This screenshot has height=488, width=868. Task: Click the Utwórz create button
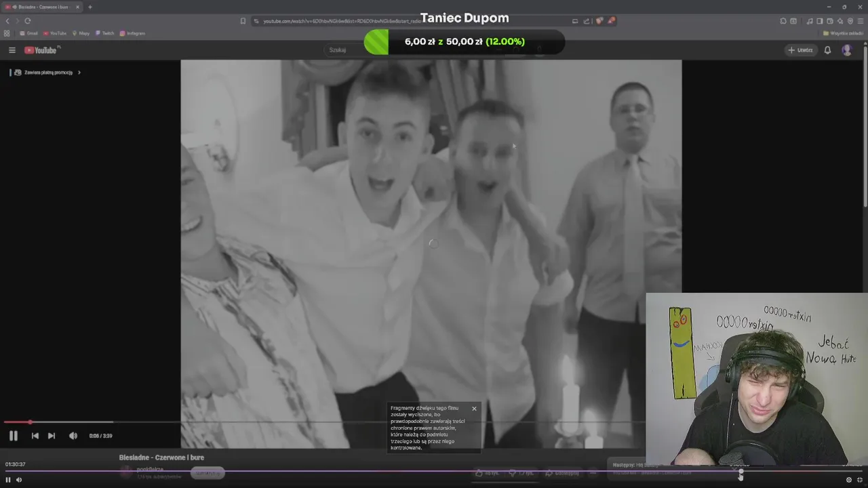(800, 50)
